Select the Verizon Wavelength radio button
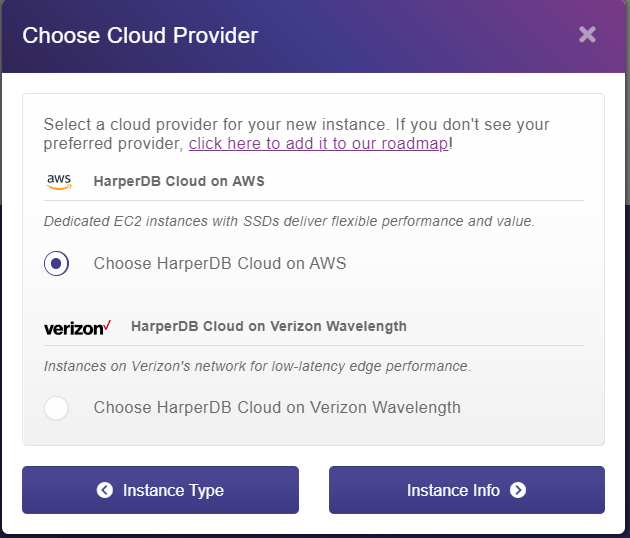This screenshot has width=630, height=538. [x=57, y=408]
